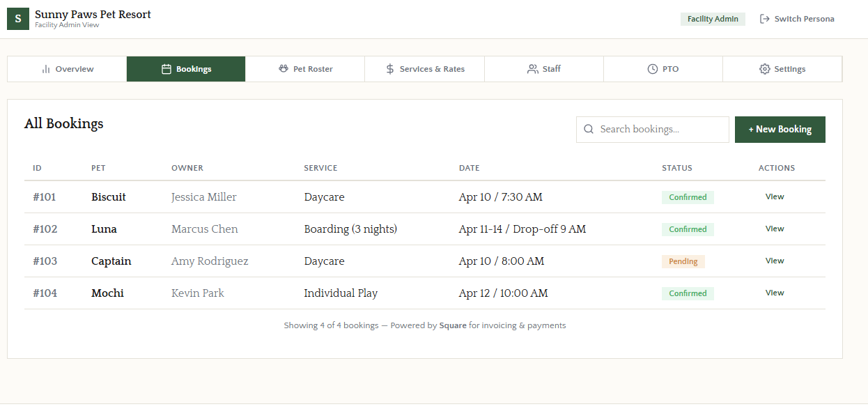Viewport: 868px width, 409px height.
Task: Click the Sunny Paws Pet Resort title
Action: pos(93,14)
